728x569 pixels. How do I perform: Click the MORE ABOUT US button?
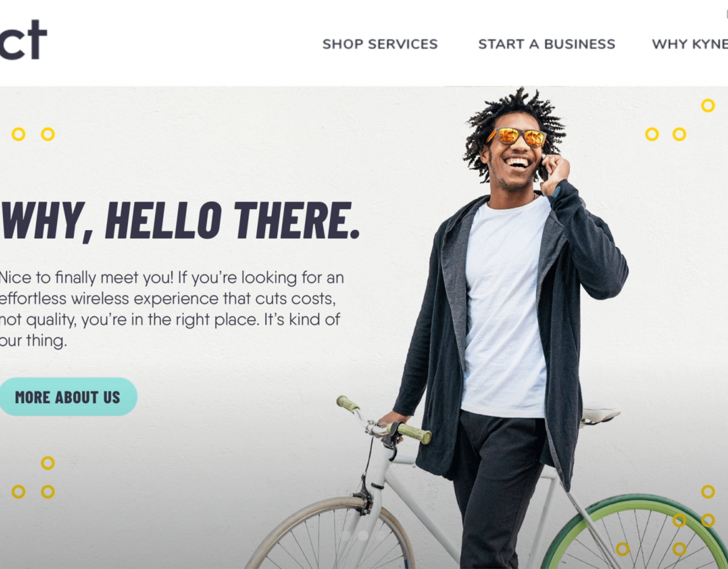[x=68, y=397]
